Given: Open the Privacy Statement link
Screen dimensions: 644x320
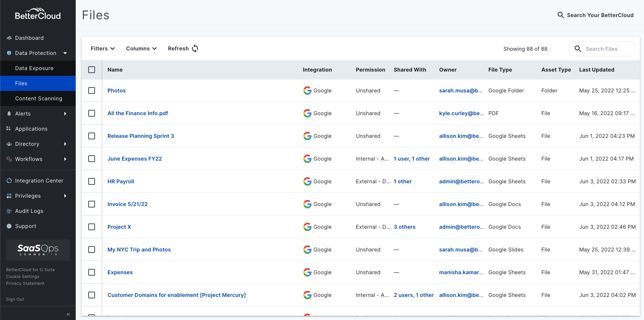Looking at the screenshot, I should 25,283.
